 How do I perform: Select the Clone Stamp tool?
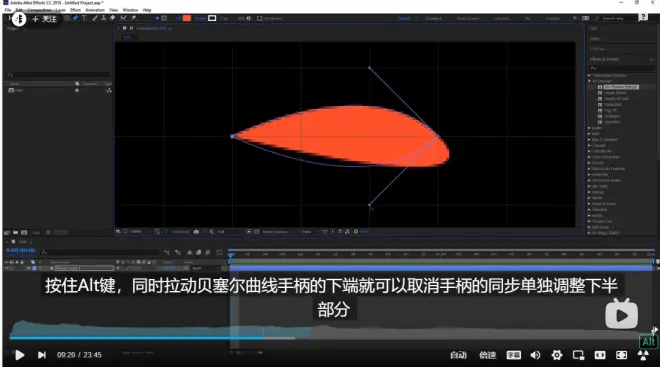pos(104,18)
